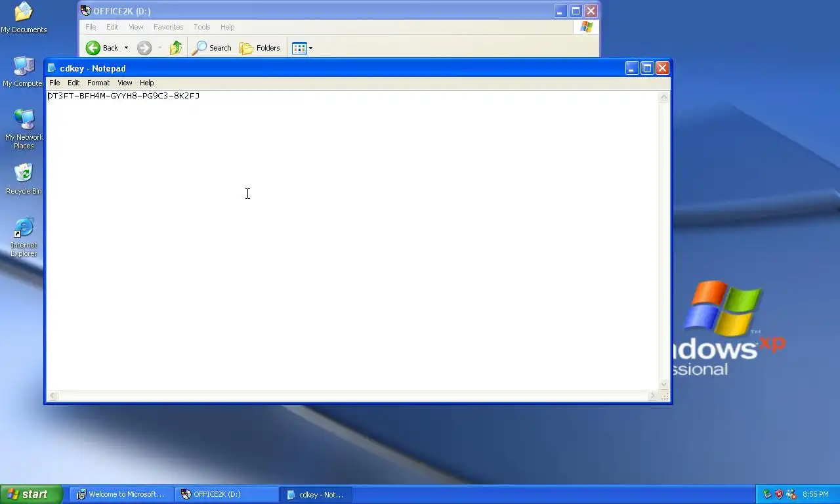Click the 8:55 PM taskbar clock
The image size is (840, 504).
(x=816, y=494)
